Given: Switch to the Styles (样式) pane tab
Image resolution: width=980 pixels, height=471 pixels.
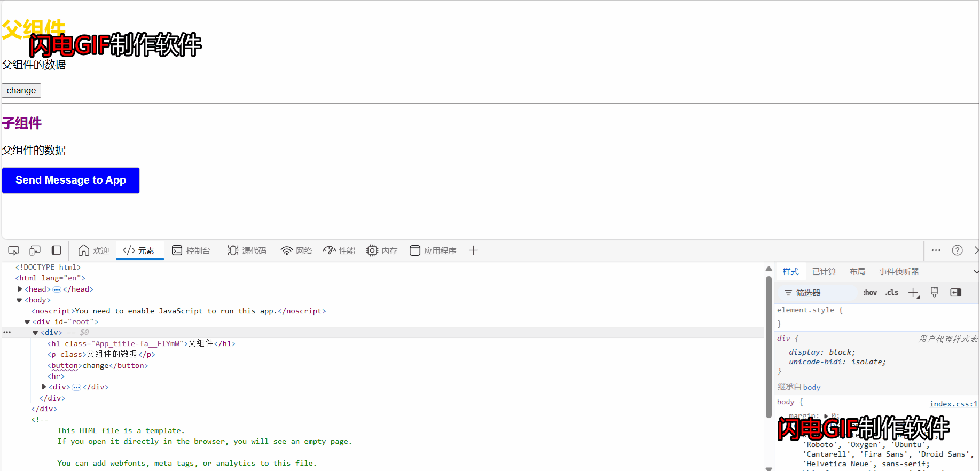Looking at the screenshot, I should [791, 272].
